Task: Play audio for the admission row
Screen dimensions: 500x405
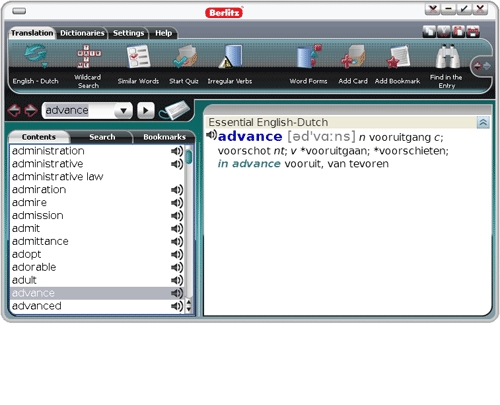Action: (x=177, y=216)
